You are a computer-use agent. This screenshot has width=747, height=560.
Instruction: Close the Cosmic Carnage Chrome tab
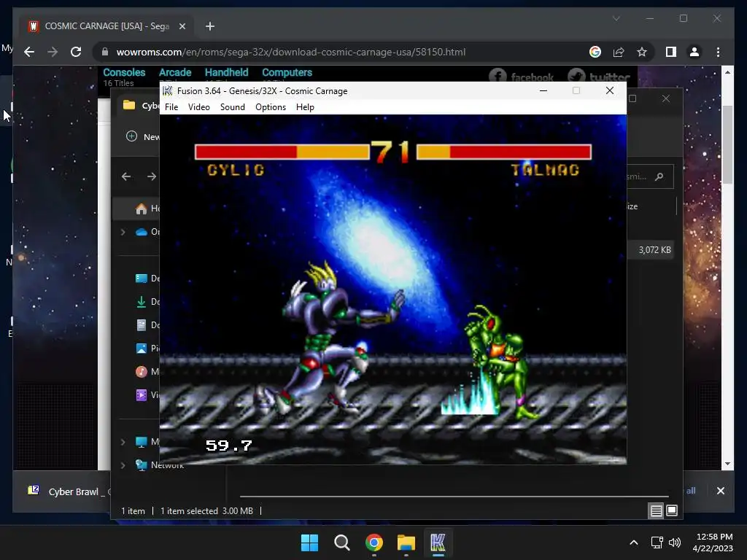pos(182,26)
